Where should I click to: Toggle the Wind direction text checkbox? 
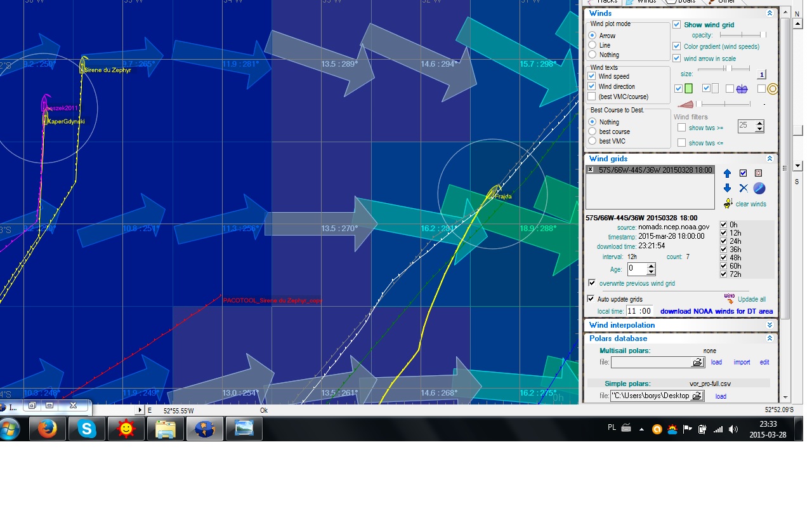592,86
